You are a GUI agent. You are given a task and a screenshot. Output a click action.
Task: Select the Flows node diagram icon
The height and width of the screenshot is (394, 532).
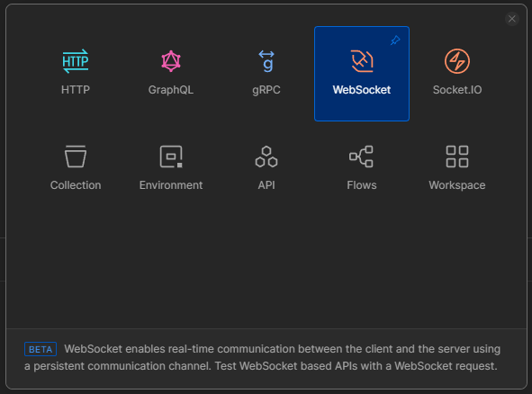click(x=361, y=157)
